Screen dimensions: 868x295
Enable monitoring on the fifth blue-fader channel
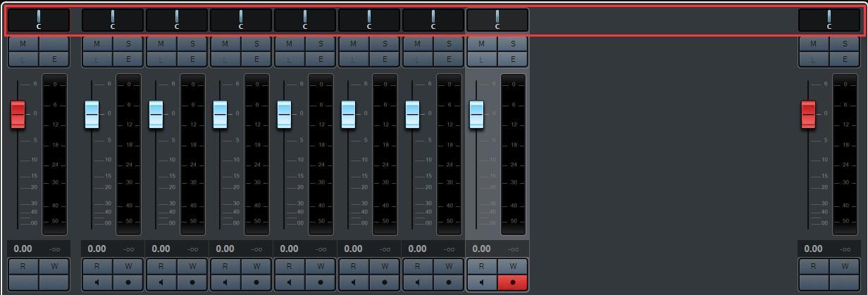[354, 283]
